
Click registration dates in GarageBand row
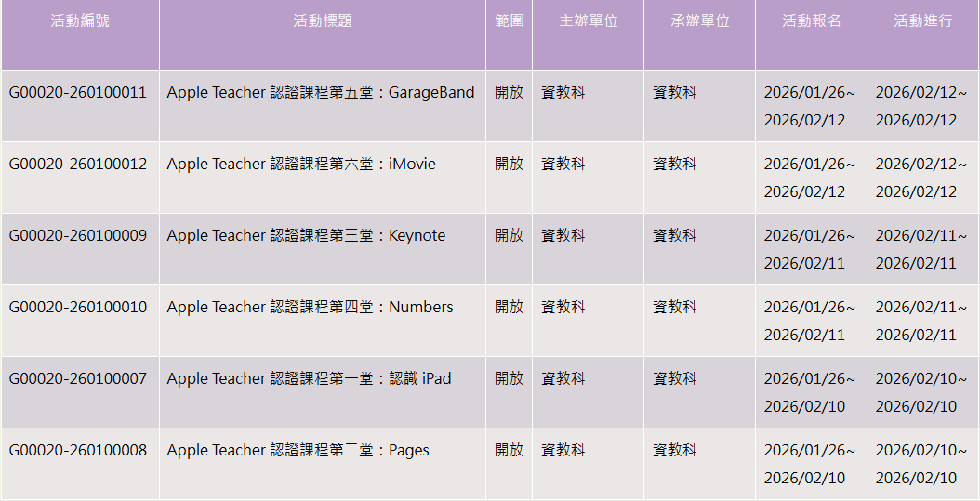[810, 106]
